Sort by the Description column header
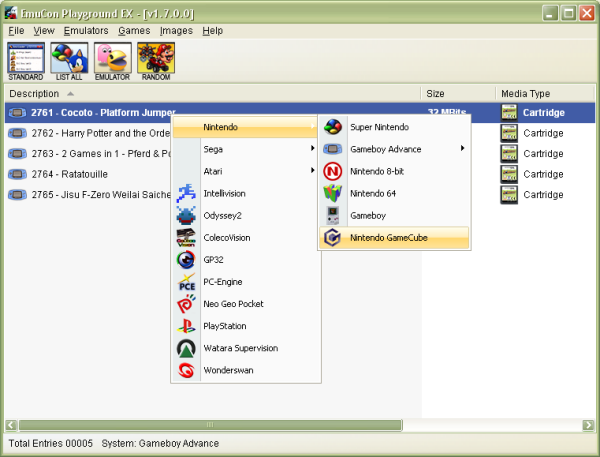This screenshot has width=600, height=457. point(213,94)
